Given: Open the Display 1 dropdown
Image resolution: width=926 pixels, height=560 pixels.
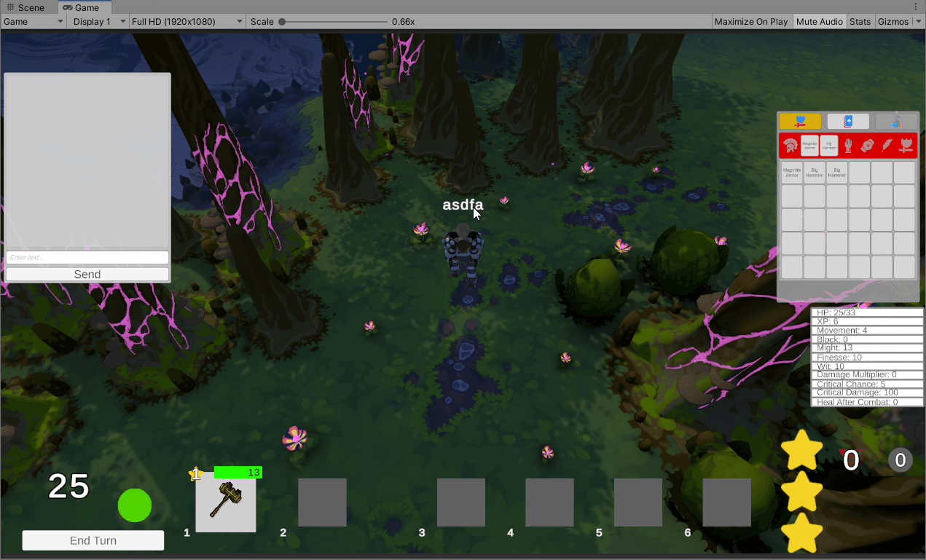Looking at the screenshot, I should point(99,22).
